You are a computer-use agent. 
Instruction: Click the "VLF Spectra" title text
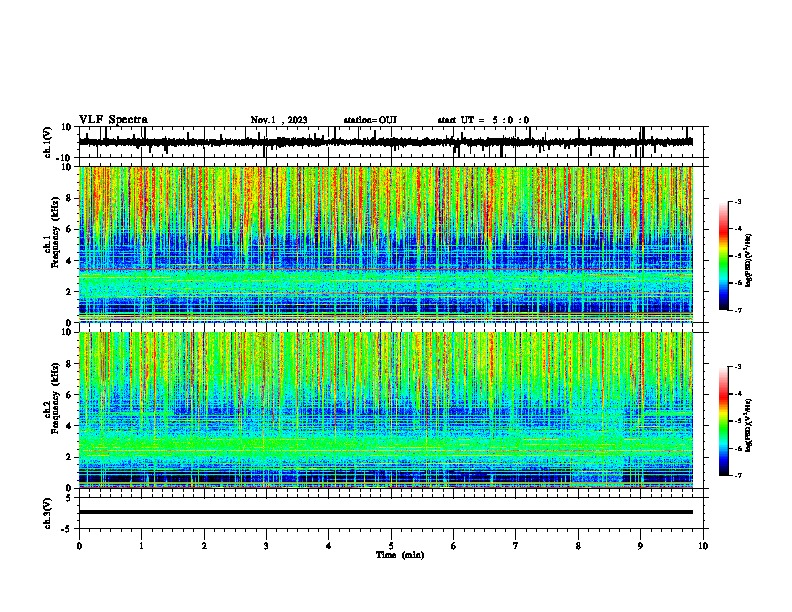tap(113, 120)
